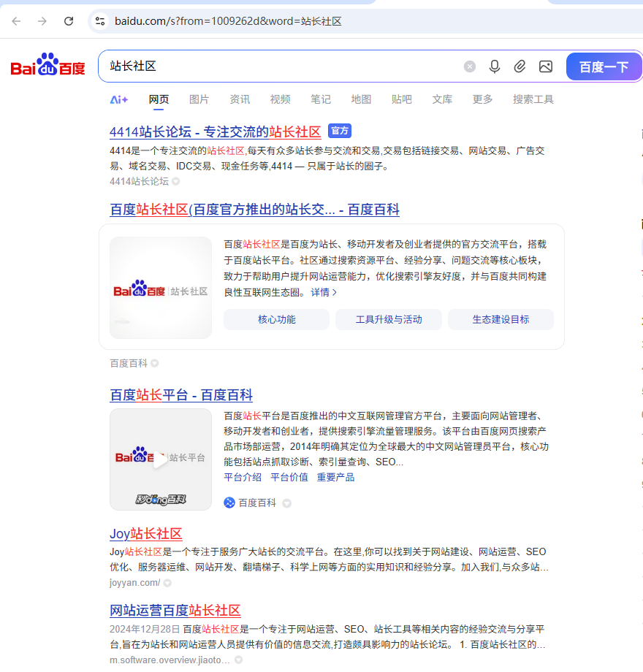The width and height of the screenshot is (643, 672).
Task: Clear the search box using the x icon
Action: [x=470, y=66]
